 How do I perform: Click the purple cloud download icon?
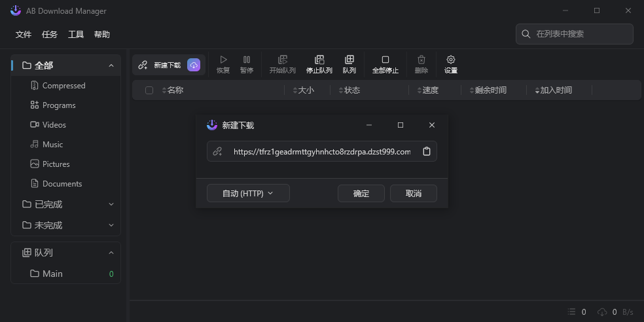click(x=194, y=65)
